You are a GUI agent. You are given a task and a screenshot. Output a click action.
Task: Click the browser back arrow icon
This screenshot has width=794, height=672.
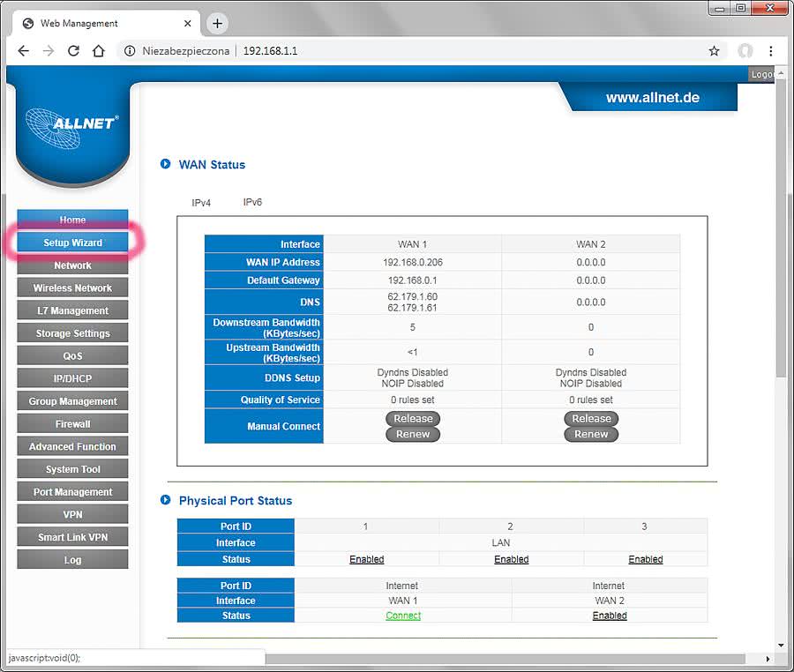[23, 51]
